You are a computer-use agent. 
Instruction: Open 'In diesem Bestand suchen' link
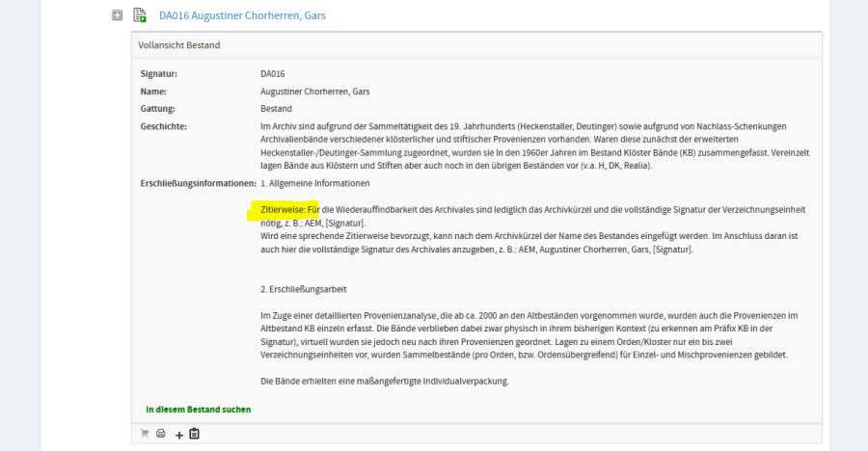[198, 410]
